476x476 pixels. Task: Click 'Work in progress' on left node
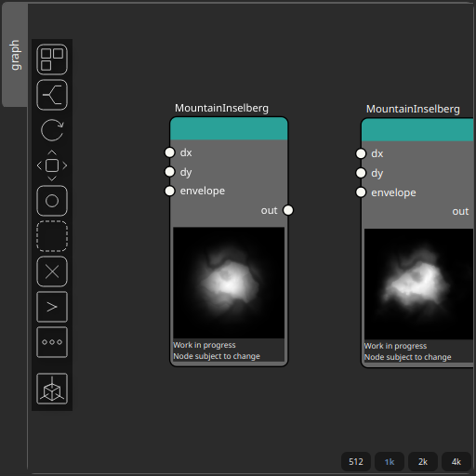(205, 345)
